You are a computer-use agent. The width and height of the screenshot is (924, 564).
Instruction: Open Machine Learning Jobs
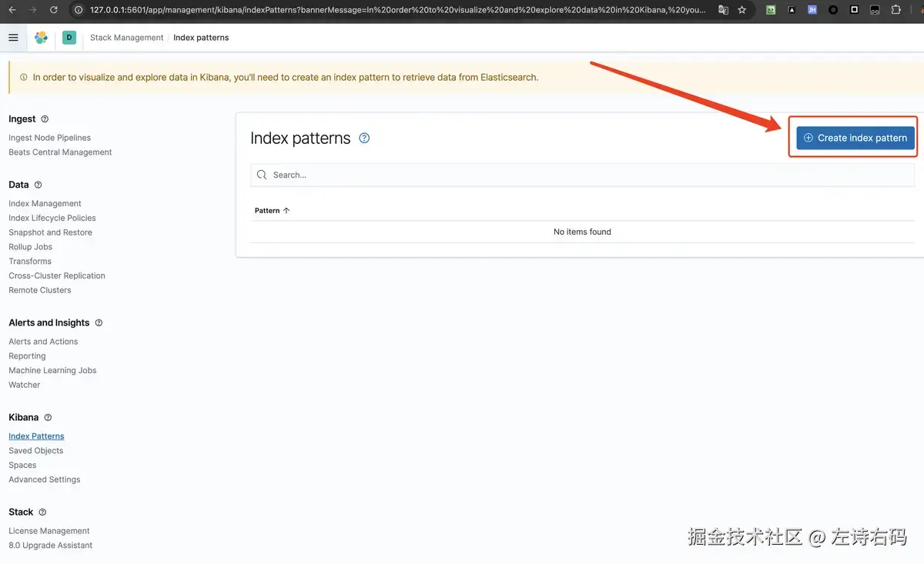tap(52, 370)
